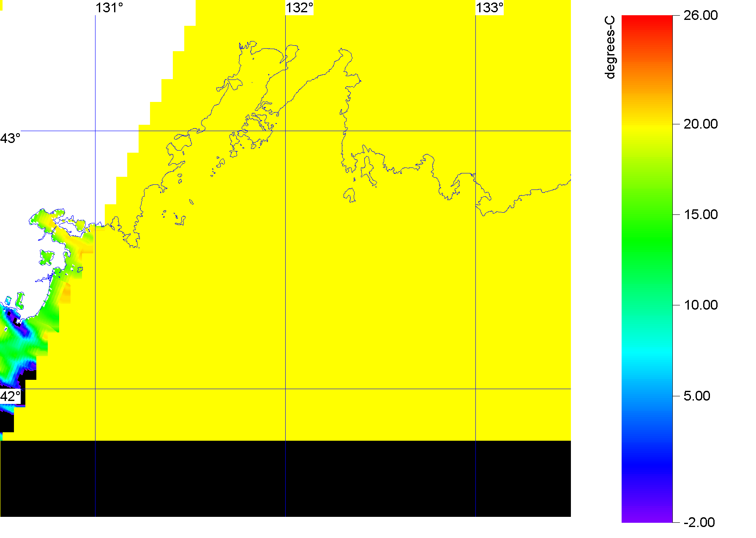The width and height of the screenshot is (756, 538).
Task: Click the 20.00 colorbar value
Action: pos(701,124)
